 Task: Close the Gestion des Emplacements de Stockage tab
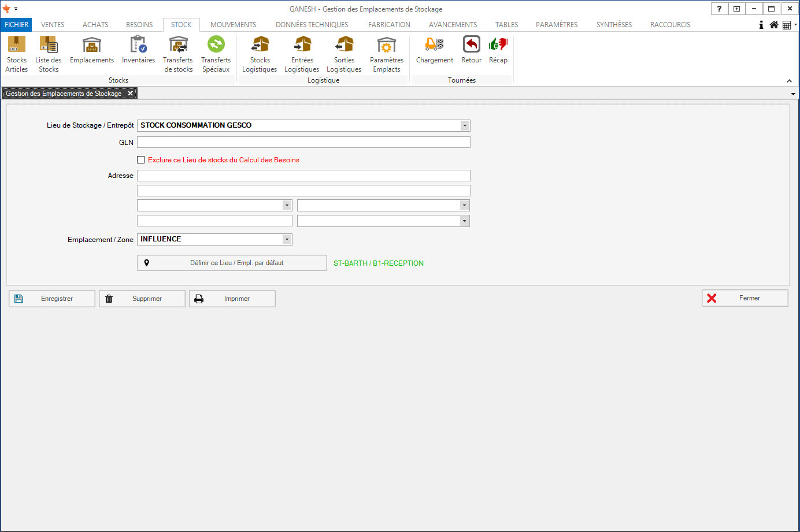tap(130, 94)
